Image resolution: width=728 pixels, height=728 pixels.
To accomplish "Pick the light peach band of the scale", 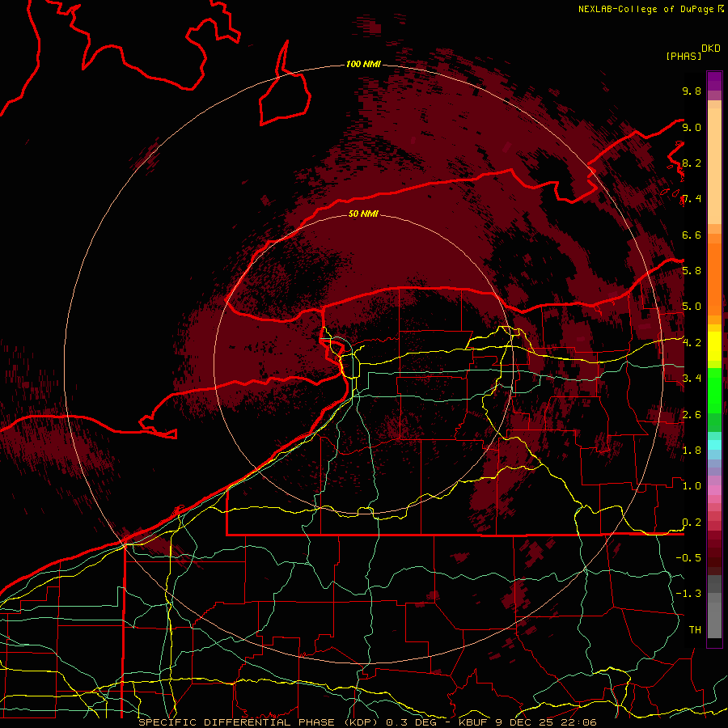I will pyautogui.click(x=714, y=166).
